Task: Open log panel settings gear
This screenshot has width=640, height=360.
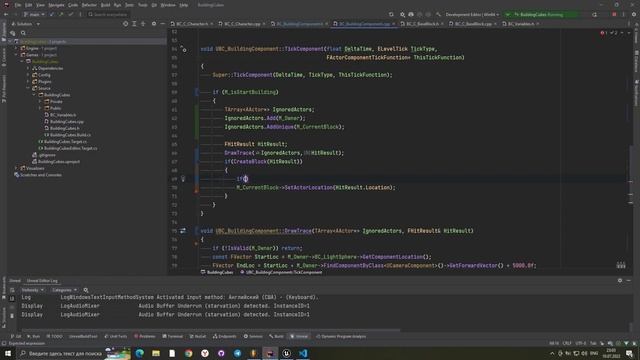Action: (x=620, y=281)
